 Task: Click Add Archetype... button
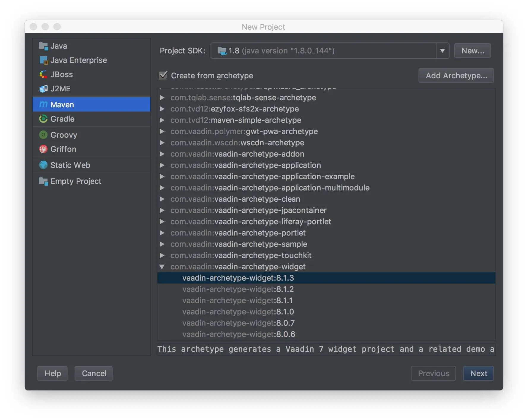(456, 76)
